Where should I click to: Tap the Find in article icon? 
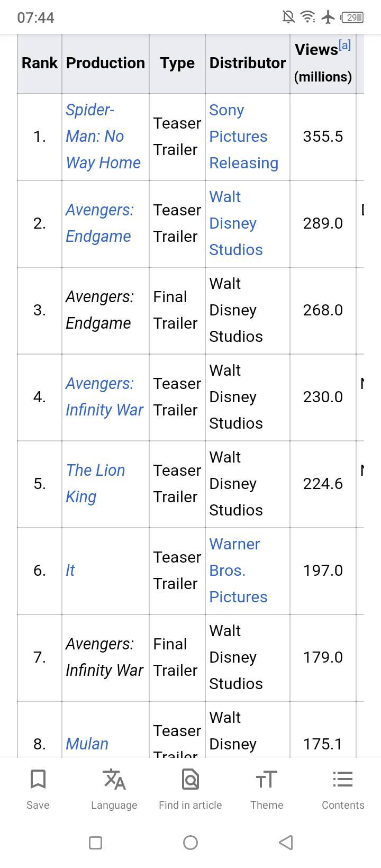click(190, 780)
